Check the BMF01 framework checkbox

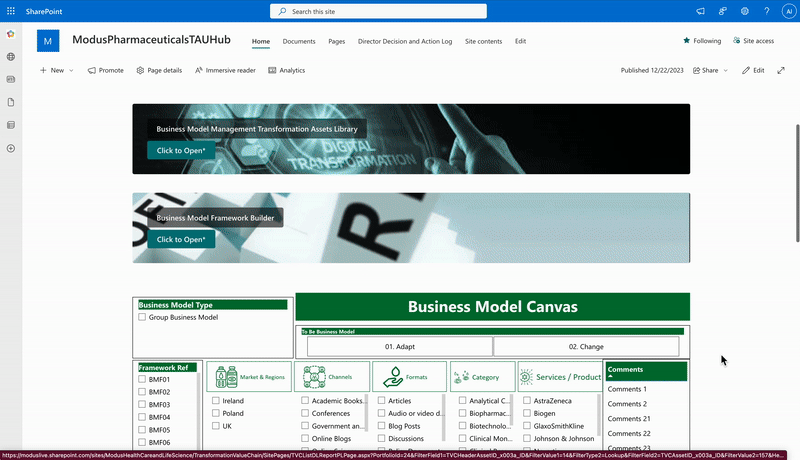point(142,379)
